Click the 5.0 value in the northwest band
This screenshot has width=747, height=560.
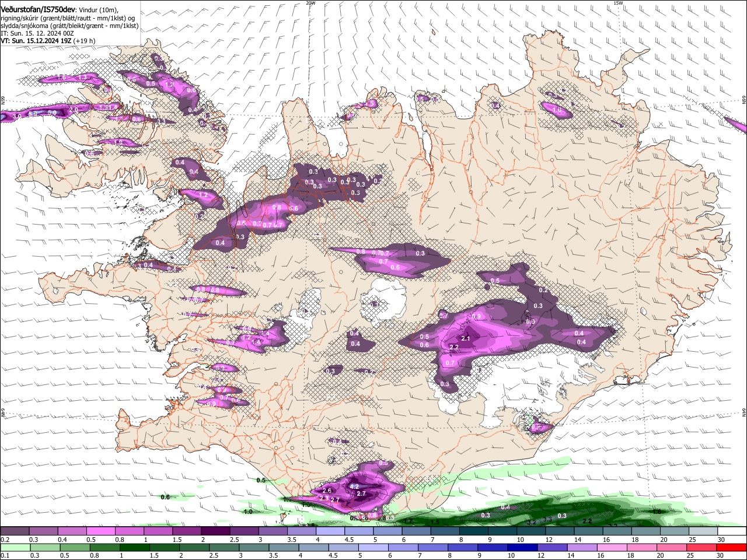point(52,112)
